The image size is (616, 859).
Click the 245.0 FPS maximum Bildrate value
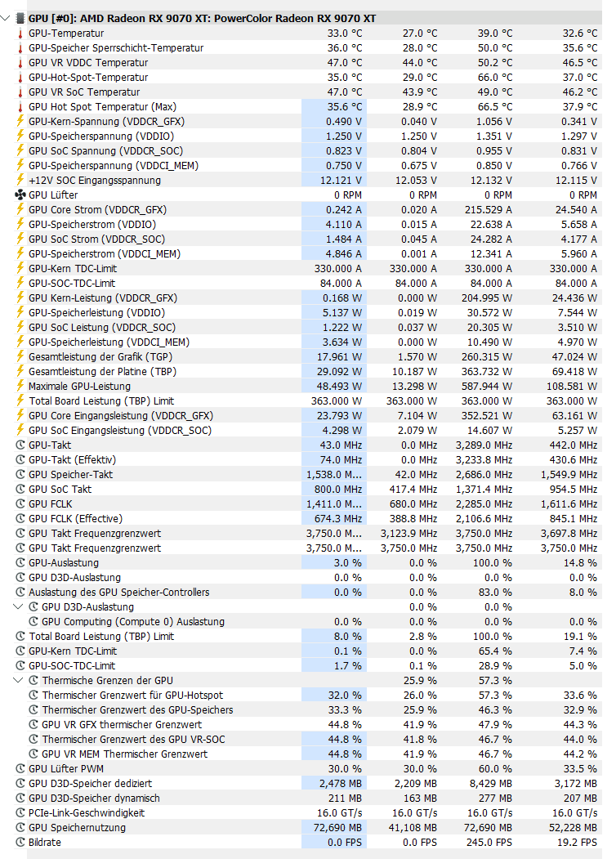coord(489,842)
